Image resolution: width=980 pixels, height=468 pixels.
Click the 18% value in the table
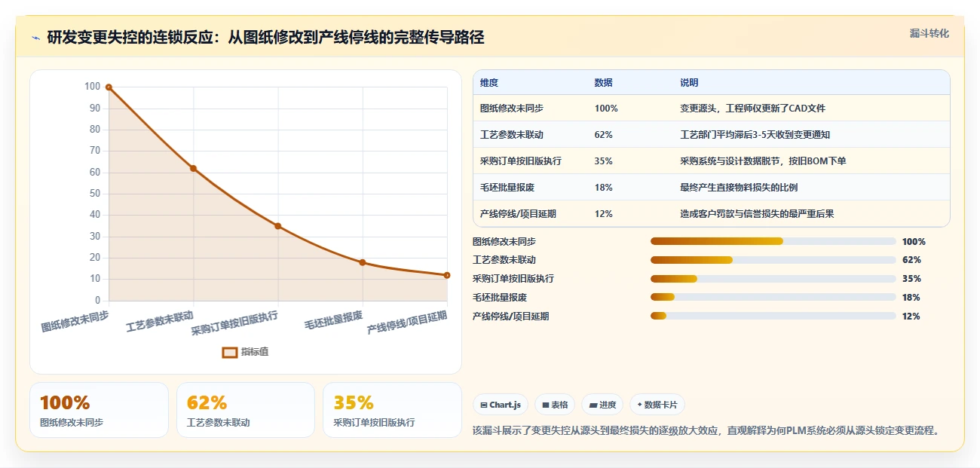coord(604,188)
